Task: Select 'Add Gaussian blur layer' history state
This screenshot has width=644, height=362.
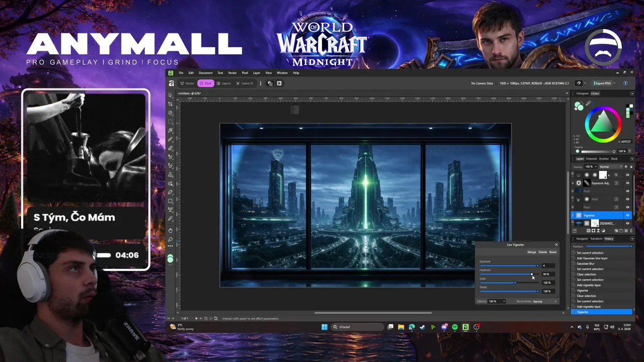Action: (x=592, y=258)
